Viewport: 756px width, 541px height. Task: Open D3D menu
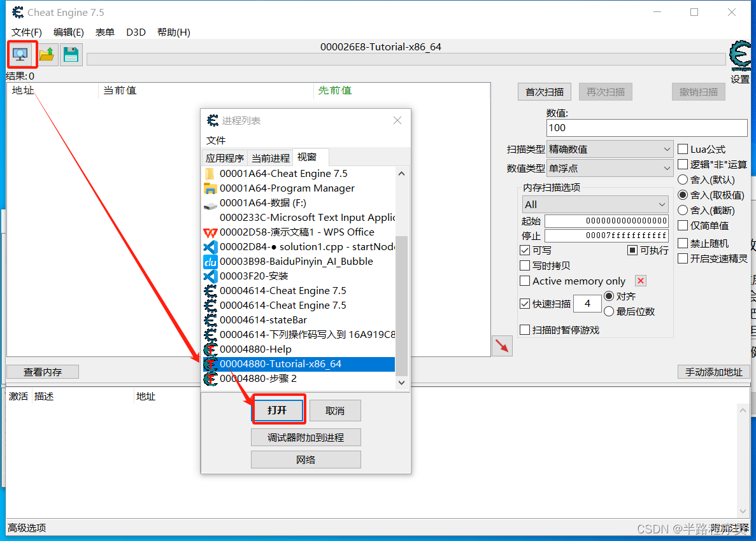[x=136, y=32]
